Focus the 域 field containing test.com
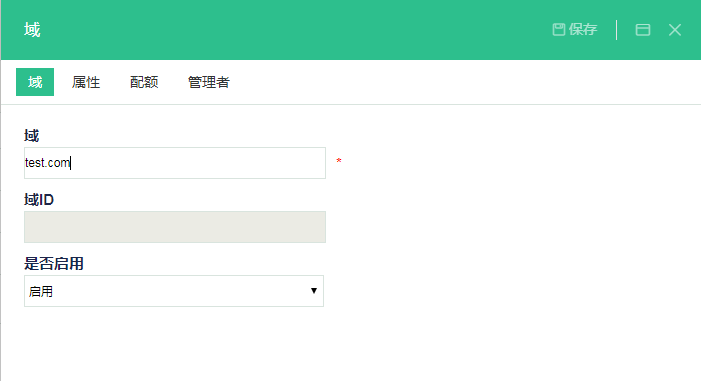 pos(175,163)
